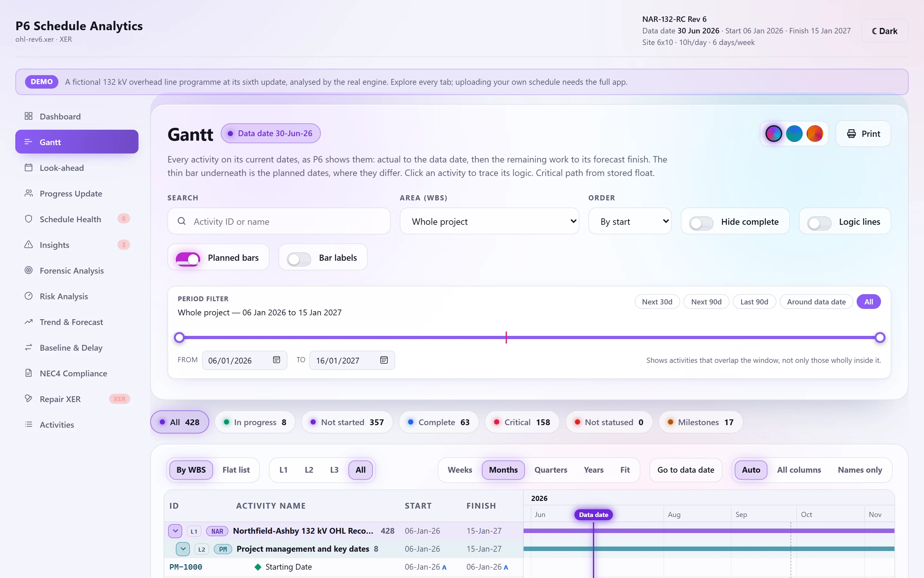Collapse the Project management L2 row
924x578 pixels.
183,549
